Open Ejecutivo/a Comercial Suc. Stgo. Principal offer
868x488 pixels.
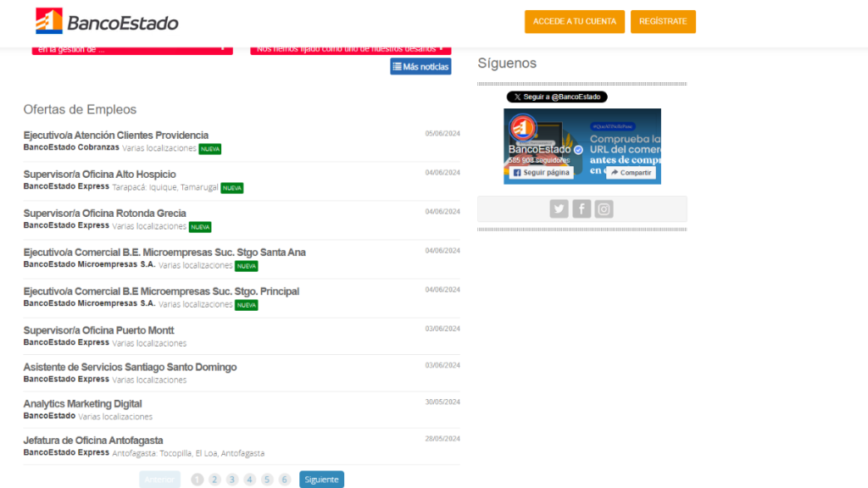coord(161,291)
